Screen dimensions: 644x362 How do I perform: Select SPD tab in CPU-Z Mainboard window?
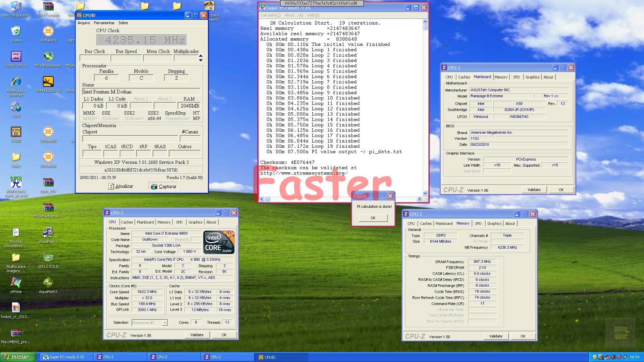pyautogui.click(x=516, y=77)
